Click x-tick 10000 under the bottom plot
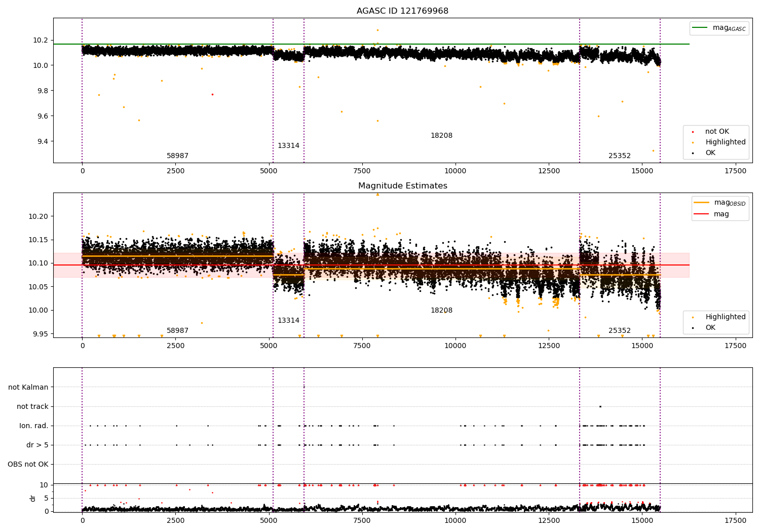The image size is (760, 532). tap(455, 520)
